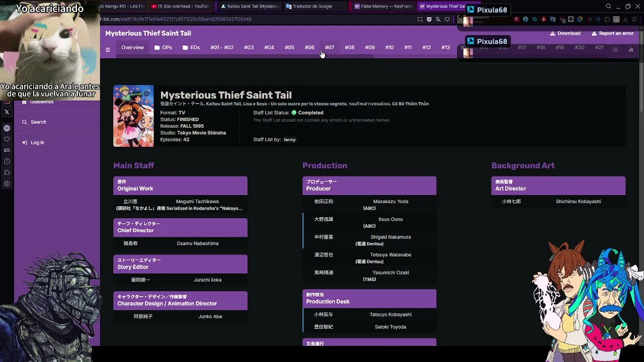
Task: Click the Junko Abe staff name
Action: (x=210, y=317)
